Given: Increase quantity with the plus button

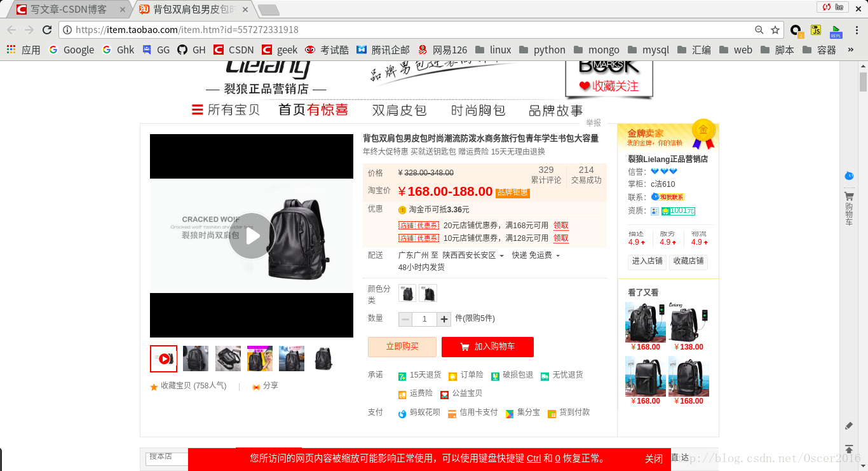Looking at the screenshot, I should pyautogui.click(x=444, y=319).
